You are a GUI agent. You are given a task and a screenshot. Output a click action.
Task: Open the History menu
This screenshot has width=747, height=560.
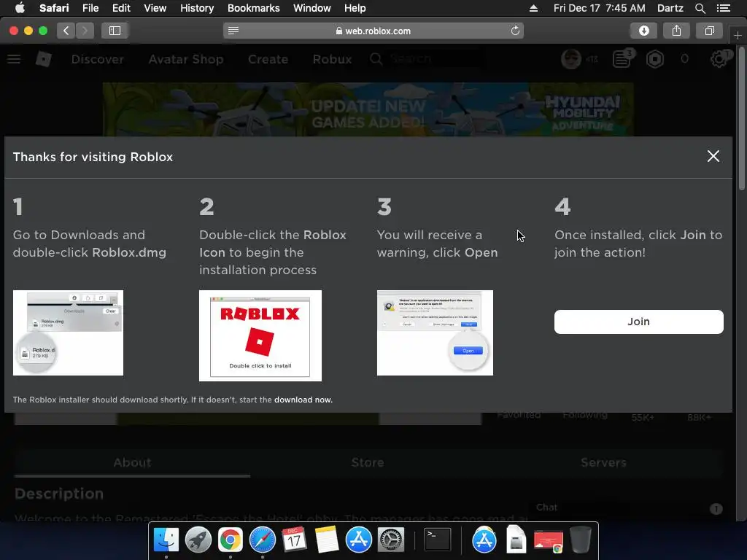[197, 8]
